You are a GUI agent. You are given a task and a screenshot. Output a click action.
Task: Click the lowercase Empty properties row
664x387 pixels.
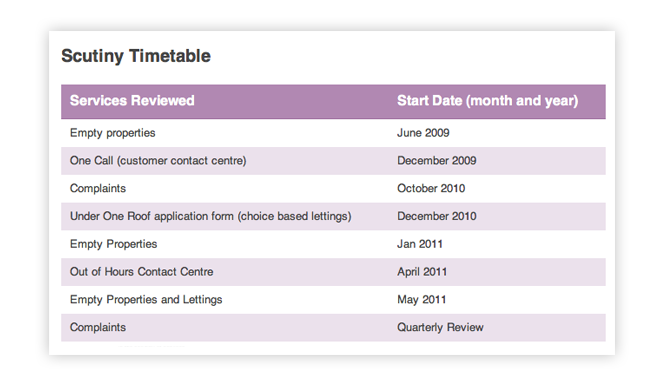pyautogui.click(x=333, y=133)
